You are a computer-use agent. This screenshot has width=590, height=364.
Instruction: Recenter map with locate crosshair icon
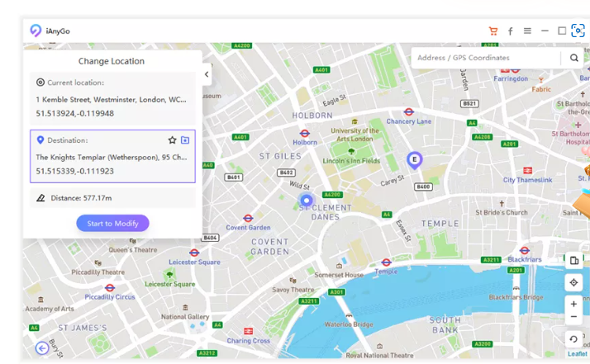[573, 282]
